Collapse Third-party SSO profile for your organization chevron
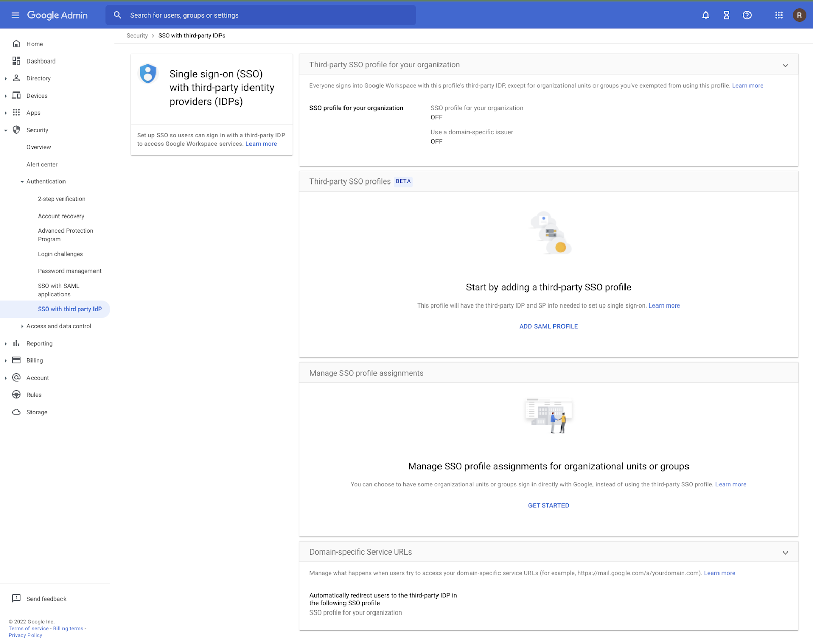 coord(785,65)
